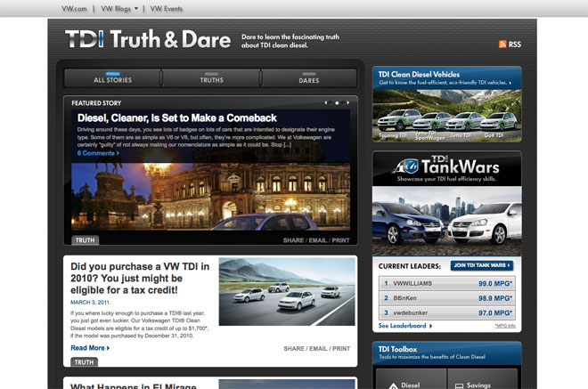Open the VW Events link
Image resolution: width=588 pixels, height=389 pixels.
[x=166, y=9]
